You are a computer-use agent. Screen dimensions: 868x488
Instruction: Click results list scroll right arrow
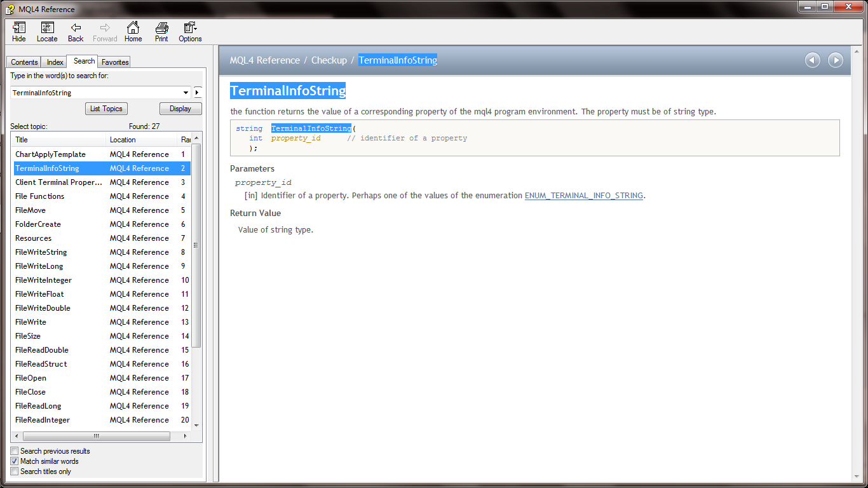click(186, 437)
